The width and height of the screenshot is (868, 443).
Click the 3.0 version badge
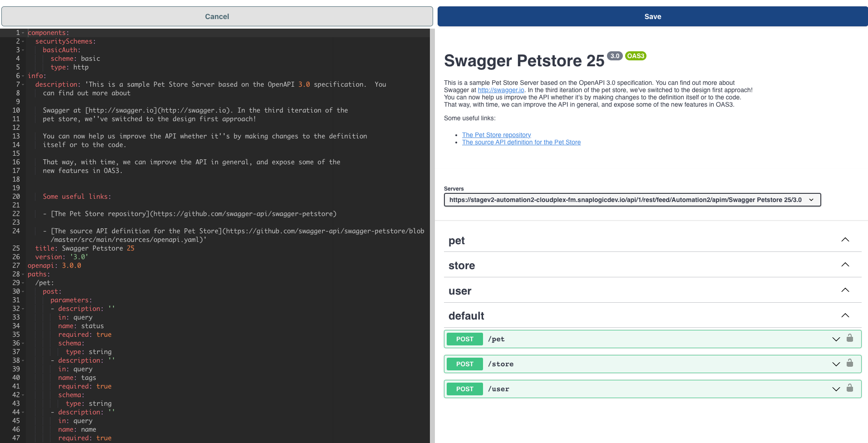(x=615, y=56)
